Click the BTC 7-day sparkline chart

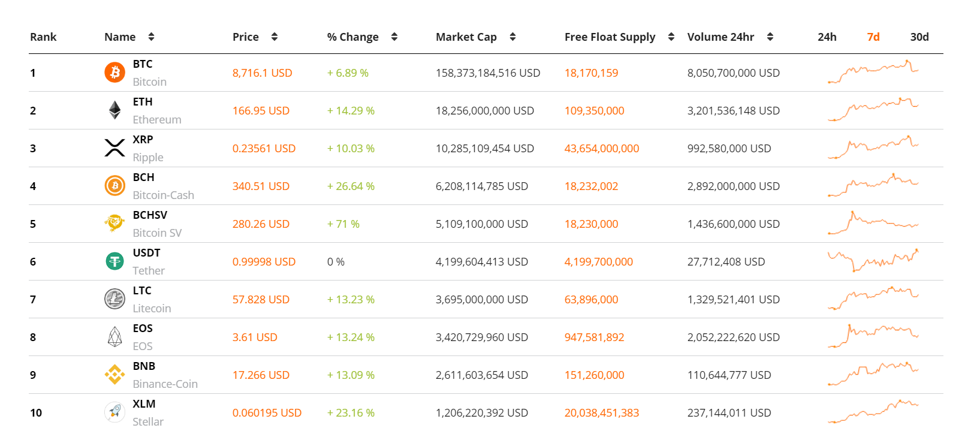click(873, 73)
